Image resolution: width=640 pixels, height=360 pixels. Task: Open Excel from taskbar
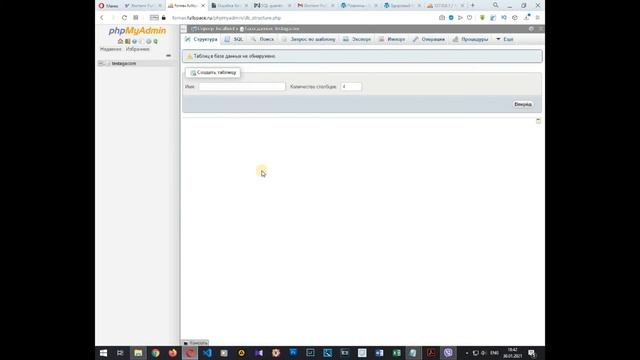coord(396,353)
